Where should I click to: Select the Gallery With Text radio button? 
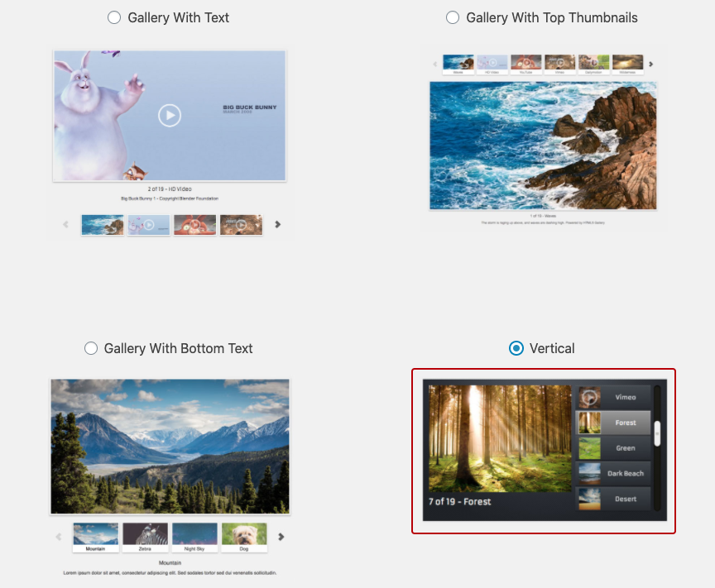[114, 17]
